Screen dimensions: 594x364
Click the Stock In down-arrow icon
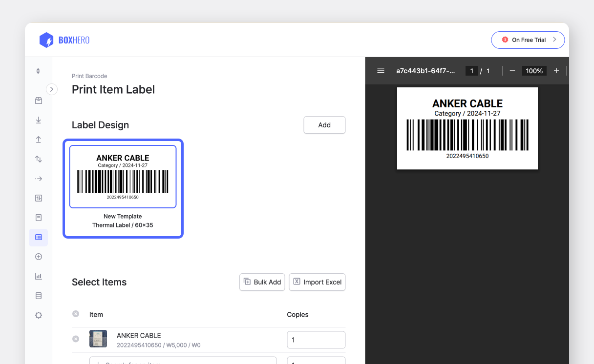pyautogui.click(x=39, y=120)
